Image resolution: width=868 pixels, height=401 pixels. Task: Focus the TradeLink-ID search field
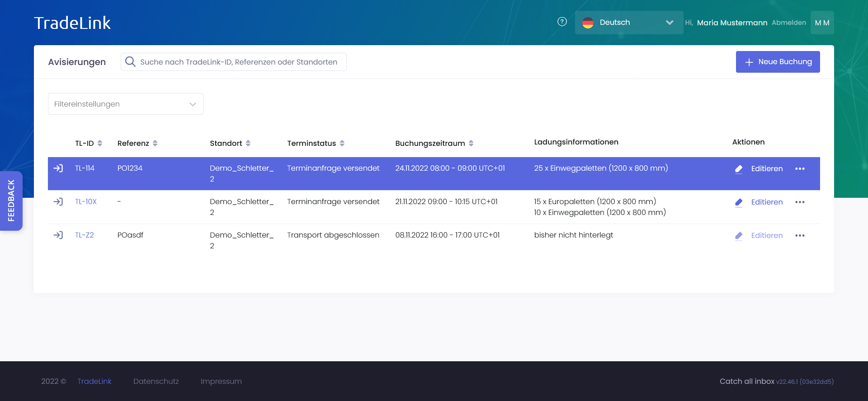tap(238, 62)
